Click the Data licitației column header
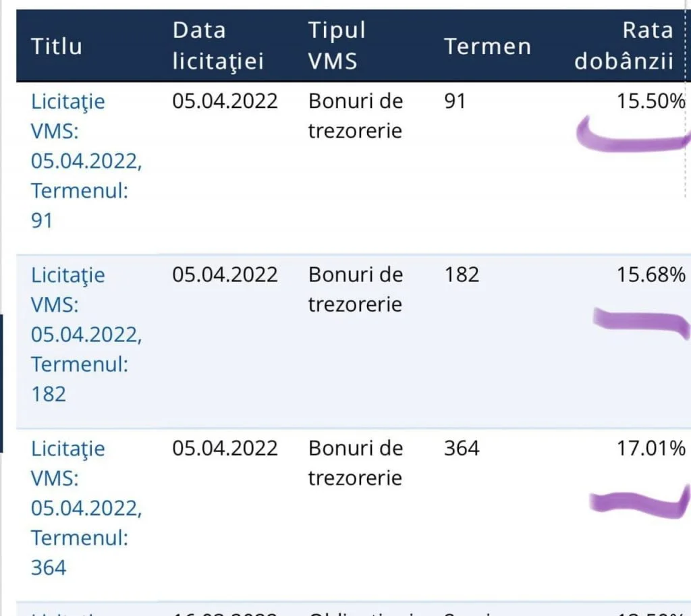Screen dimensions: 691x616 click(x=218, y=46)
